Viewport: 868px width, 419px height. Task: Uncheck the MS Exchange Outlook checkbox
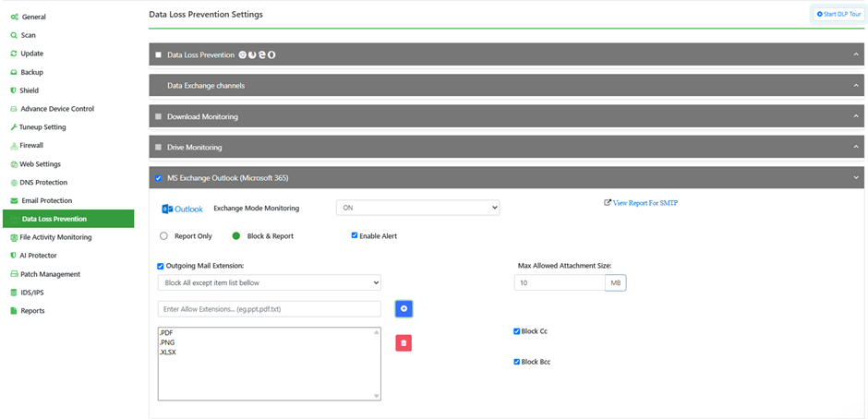[158, 178]
